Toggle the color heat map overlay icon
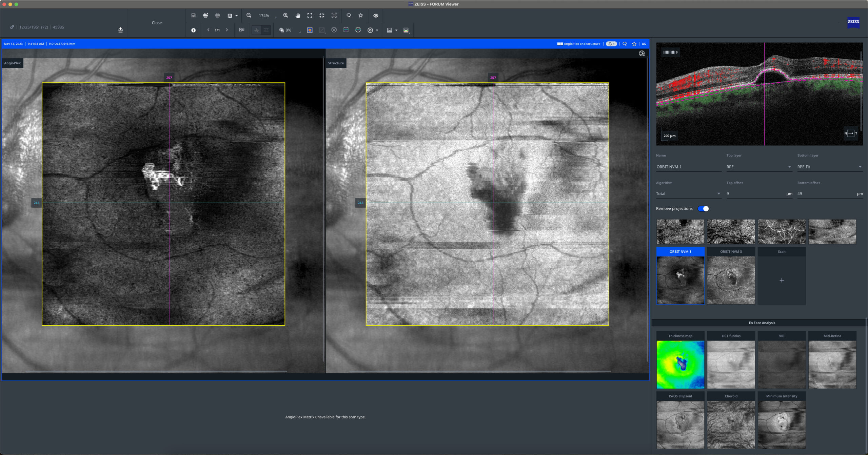The image size is (868, 455). [310, 30]
